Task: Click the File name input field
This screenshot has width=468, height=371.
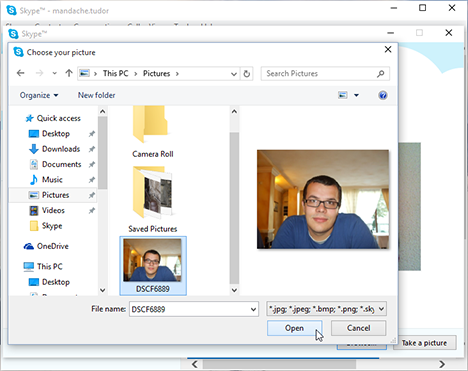Action: pyautogui.click(x=190, y=309)
